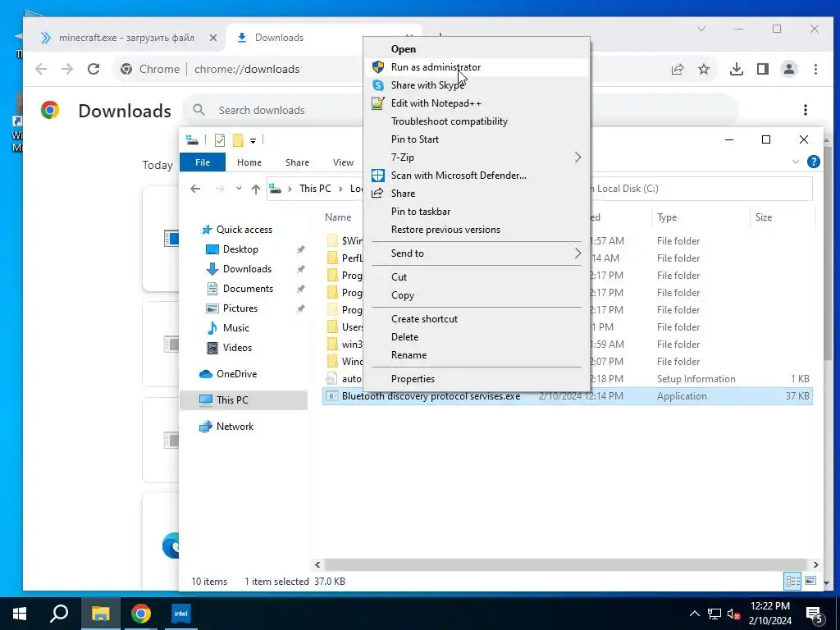Click Chrome icon in taskbar
Viewport: 840px width, 630px height.
point(141,614)
